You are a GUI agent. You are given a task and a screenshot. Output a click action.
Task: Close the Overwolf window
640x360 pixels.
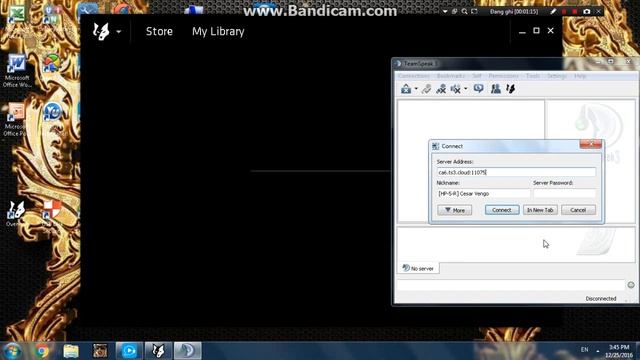point(551,31)
